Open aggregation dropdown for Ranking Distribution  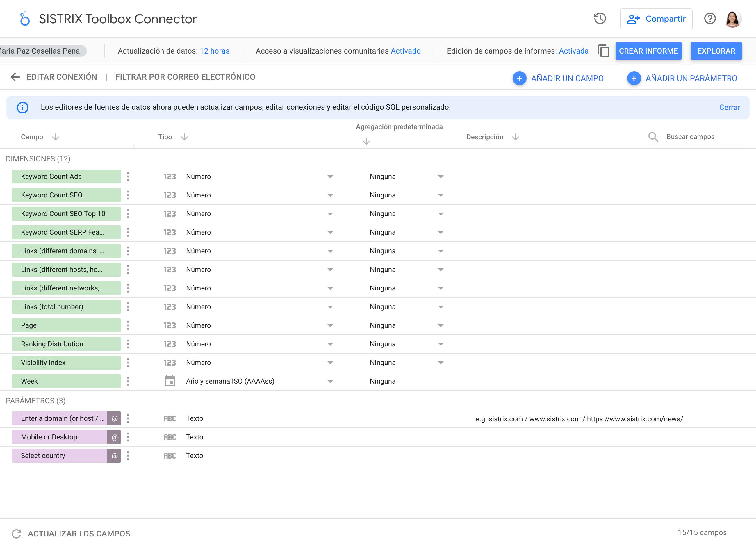coord(440,344)
